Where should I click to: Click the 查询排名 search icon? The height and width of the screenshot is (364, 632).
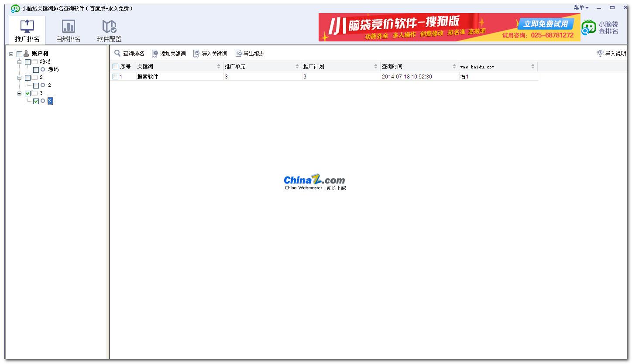click(x=117, y=53)
